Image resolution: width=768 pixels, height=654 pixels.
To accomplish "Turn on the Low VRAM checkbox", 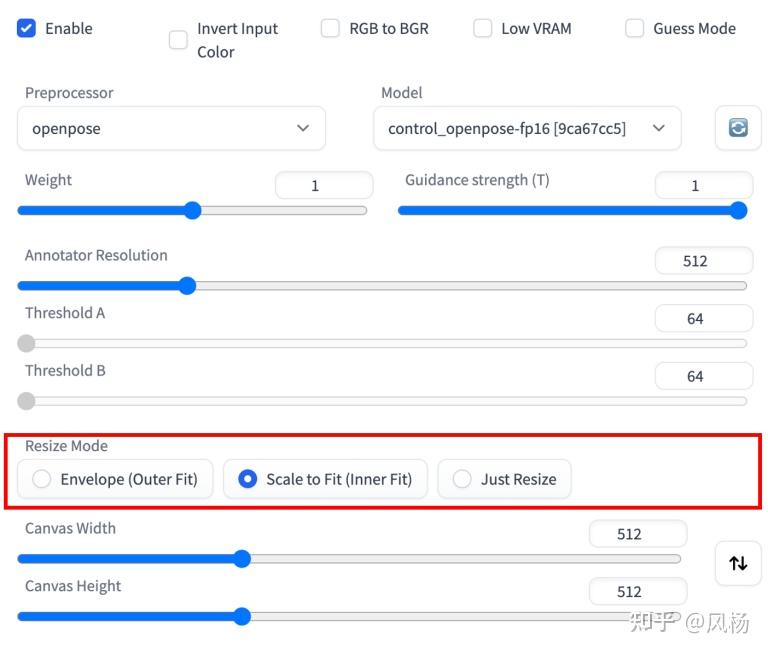I will pyautogui.click(x=483, y=28).
